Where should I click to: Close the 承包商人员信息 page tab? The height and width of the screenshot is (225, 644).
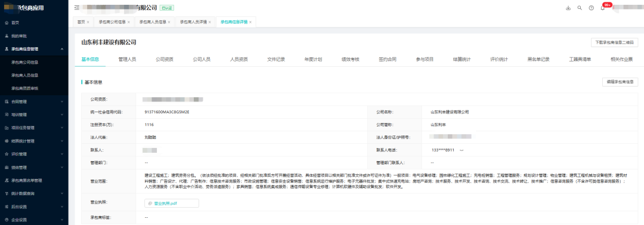[169, 22]
